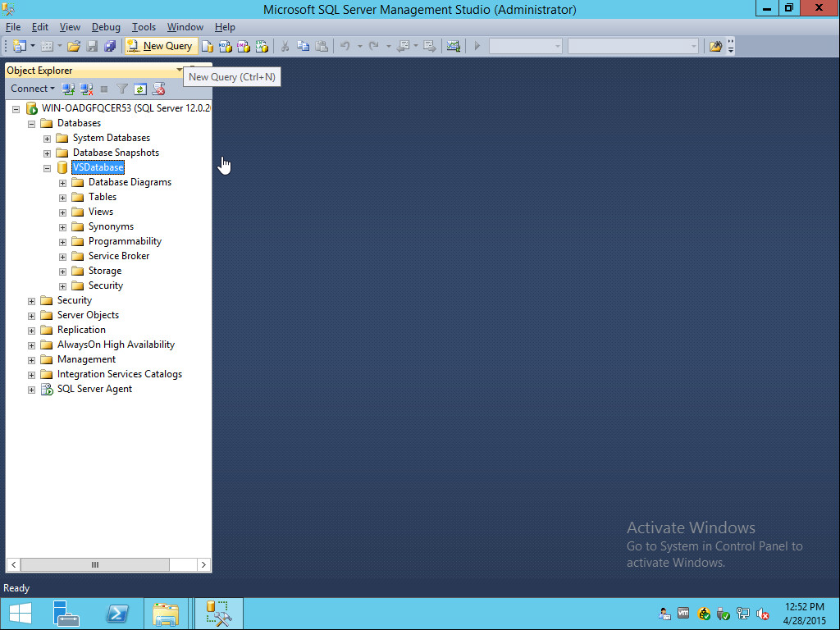Select Integration Services Catalogs folder
Screen dimensions: 840x630
click(x=120, y=374)
